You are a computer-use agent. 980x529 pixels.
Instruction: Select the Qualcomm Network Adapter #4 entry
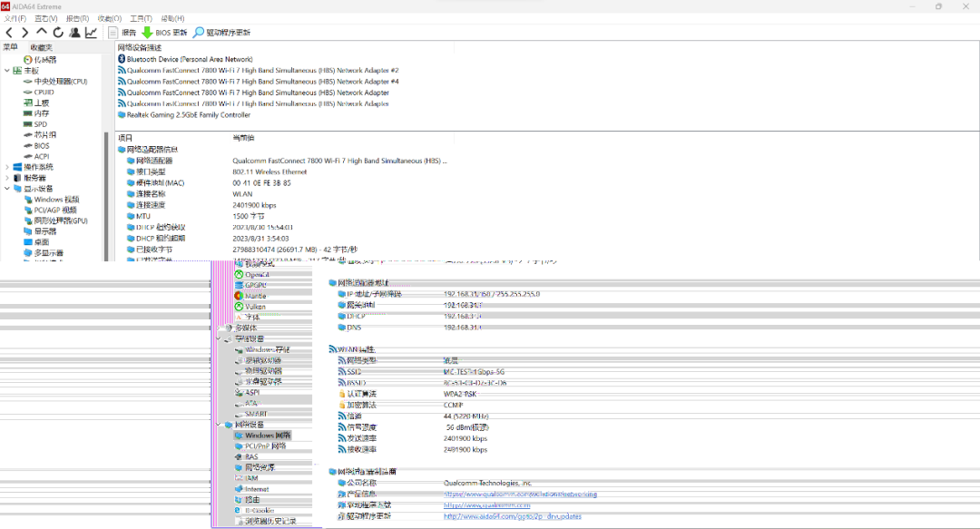(x=258, y=82)
